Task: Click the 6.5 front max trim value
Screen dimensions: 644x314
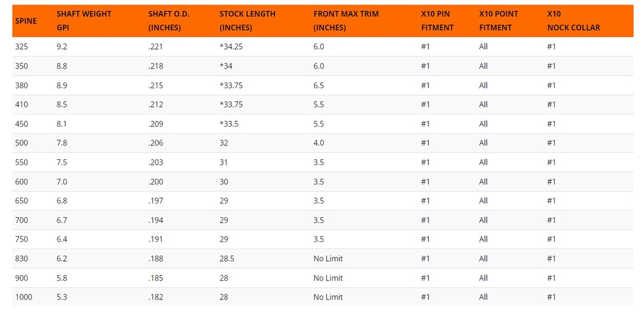Action: 319,85
